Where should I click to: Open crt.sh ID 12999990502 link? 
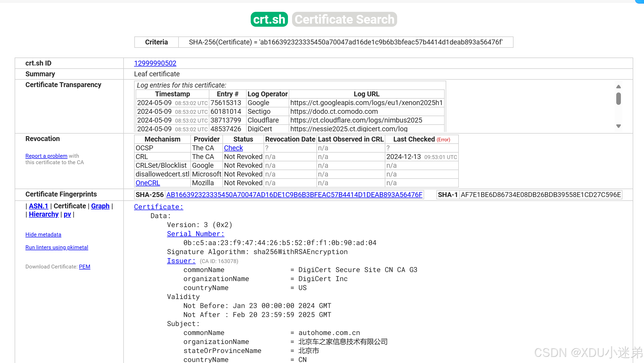(x=155, y=63)
